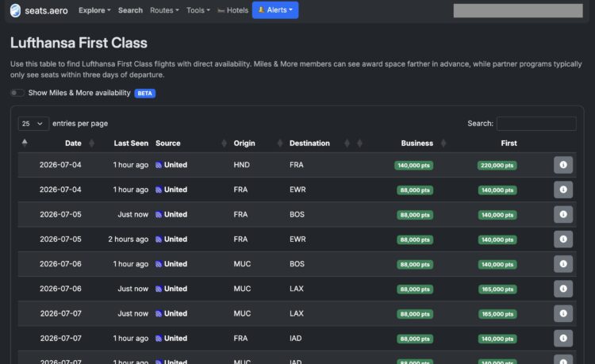Expand the Alerts dropdown button

275,10
